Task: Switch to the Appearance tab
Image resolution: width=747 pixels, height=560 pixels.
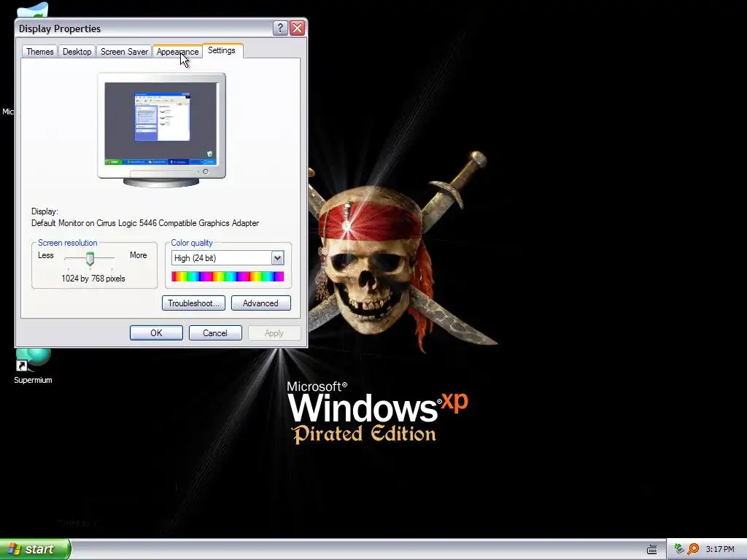Action: (178, 52)
